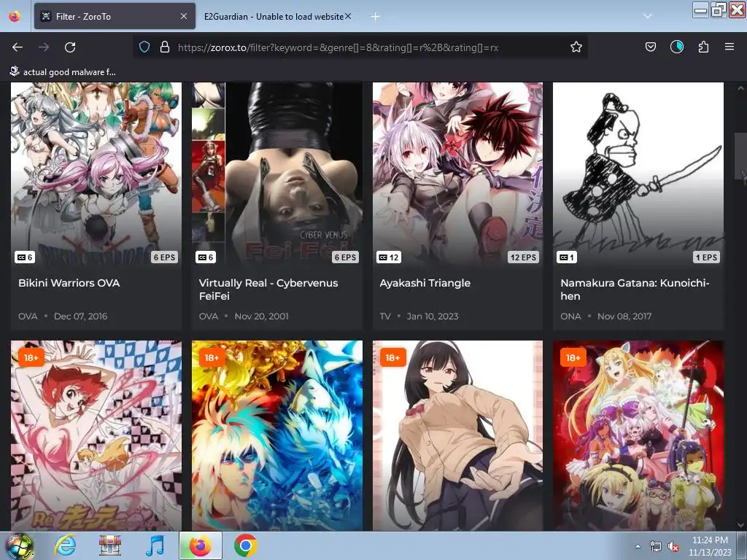
Task: Click the 6 EPS badge on Cybervenus FeiFei
Action: coord(345,257)
